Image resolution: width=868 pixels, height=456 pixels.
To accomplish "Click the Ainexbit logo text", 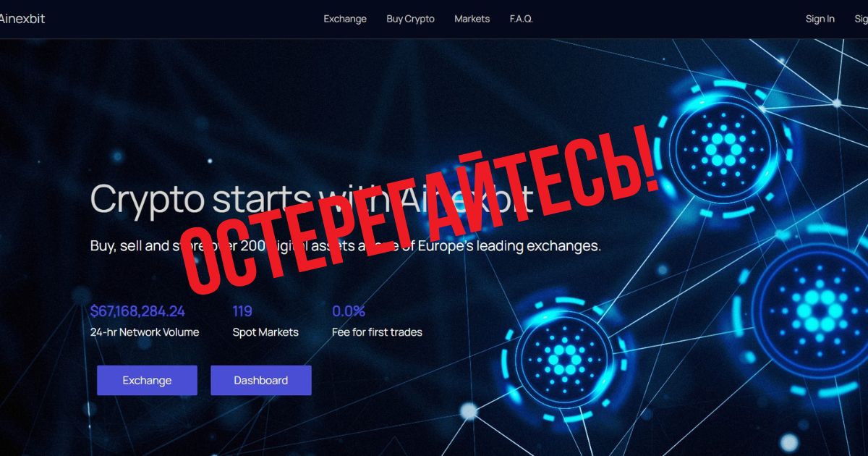I will point(22,19).
